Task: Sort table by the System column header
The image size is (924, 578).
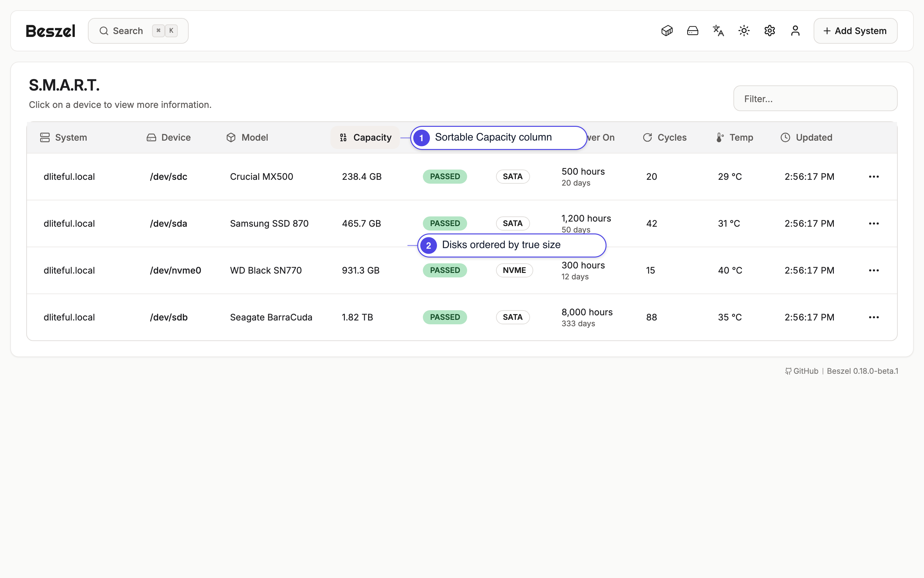Action: (x=64, y=138)
